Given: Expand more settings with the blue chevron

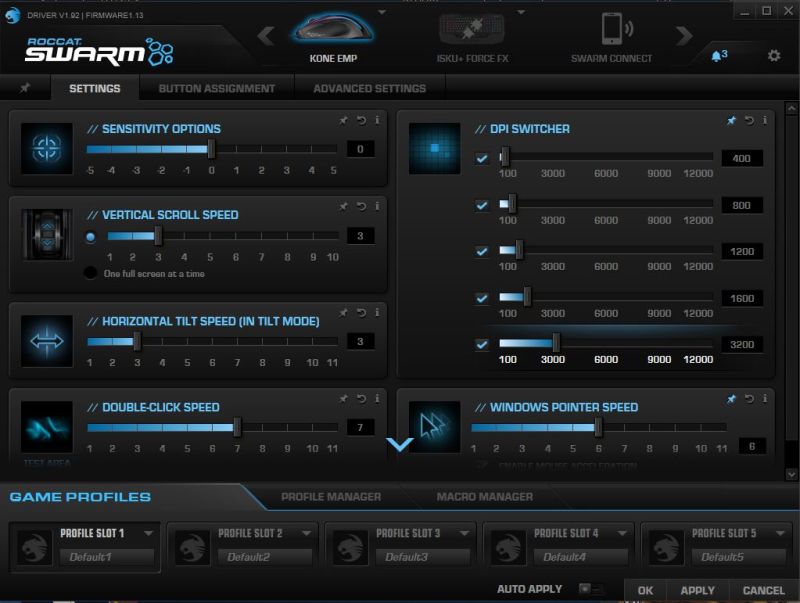Looking at the screenshot, I should coord(400,444).
